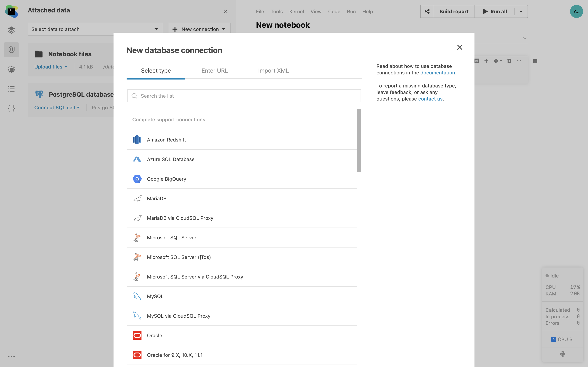
Task: Click the Build report button
Action: click(x=454, y=11)
